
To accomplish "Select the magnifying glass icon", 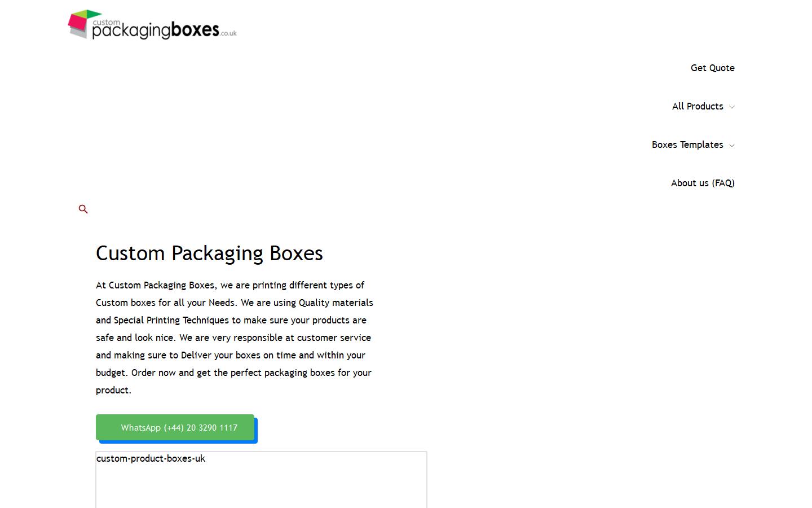I will click(83, 209).
